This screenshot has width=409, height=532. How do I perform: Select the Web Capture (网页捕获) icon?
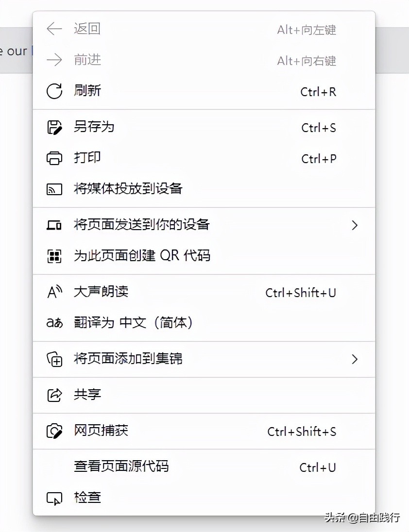coord(54,431)
